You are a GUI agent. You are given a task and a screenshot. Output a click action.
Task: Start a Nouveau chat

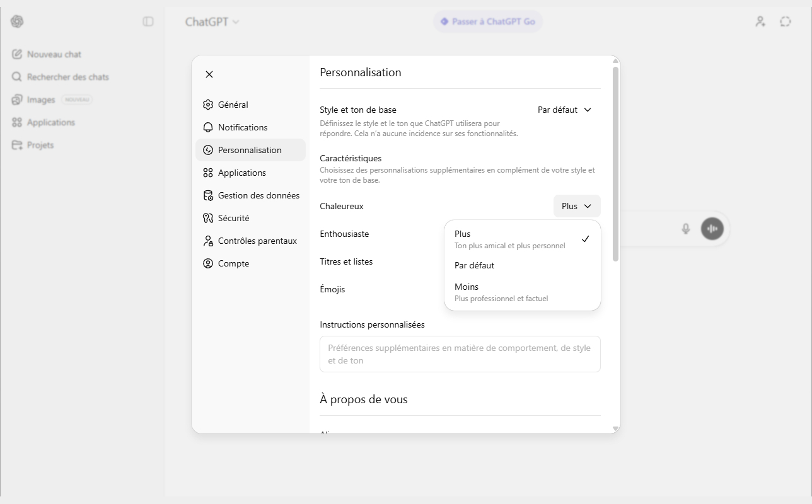coord(54,54)
